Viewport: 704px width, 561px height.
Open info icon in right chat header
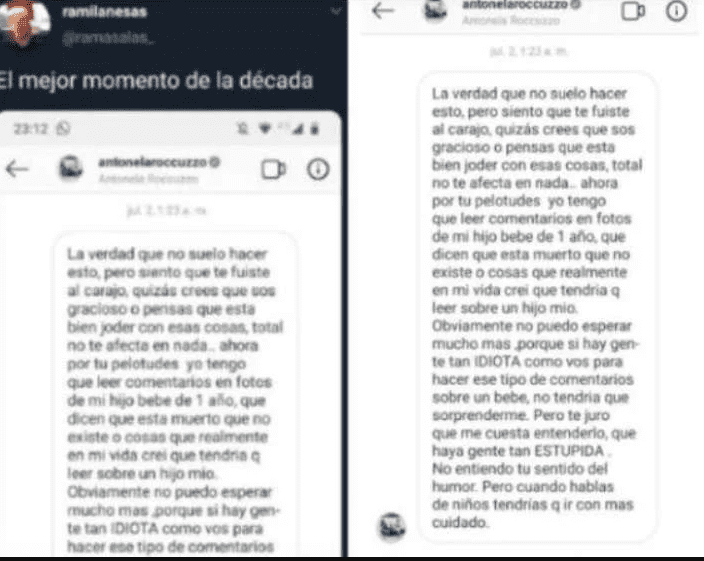(x=676, y=10)
